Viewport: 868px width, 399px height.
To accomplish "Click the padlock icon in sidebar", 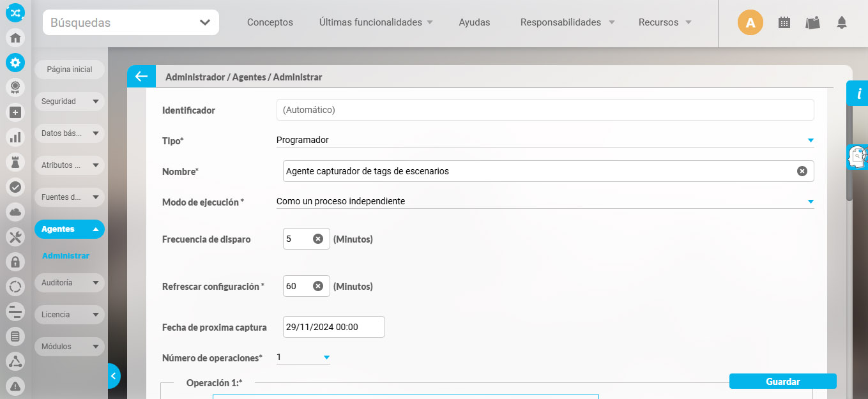I will click(x=15, y=261).
